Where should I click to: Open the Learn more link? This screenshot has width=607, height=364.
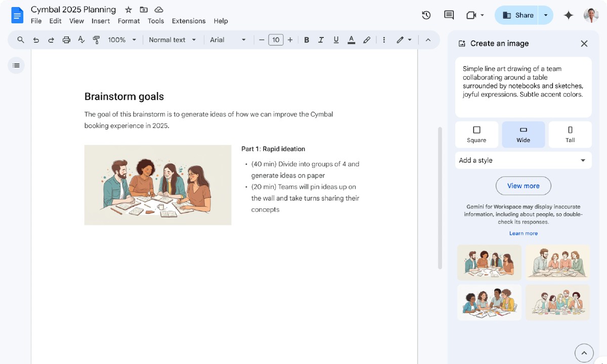[523, 233]
